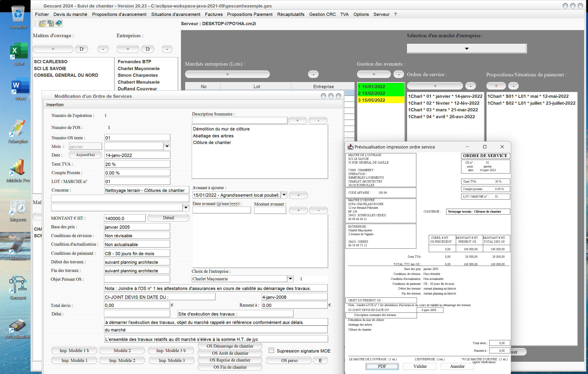Click the OS perso button
The height and width of the screenshot is (374, 588).
coord(289,360)
